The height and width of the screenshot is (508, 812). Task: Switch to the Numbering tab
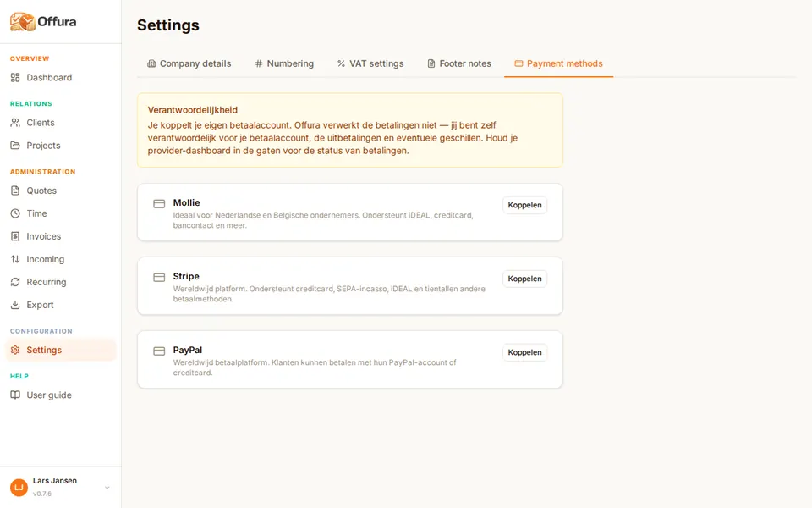pyautogui.click(x=284, y=63)
